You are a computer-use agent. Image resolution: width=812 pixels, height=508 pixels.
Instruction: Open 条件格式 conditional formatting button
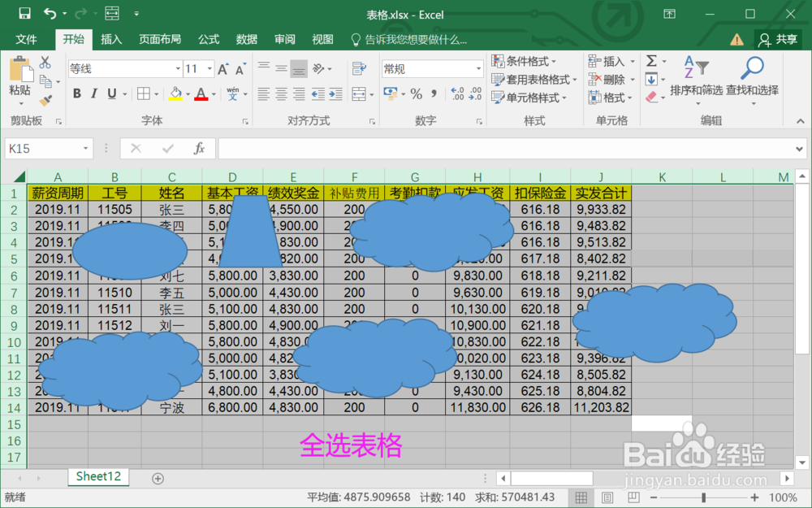(x=524, y=61)
